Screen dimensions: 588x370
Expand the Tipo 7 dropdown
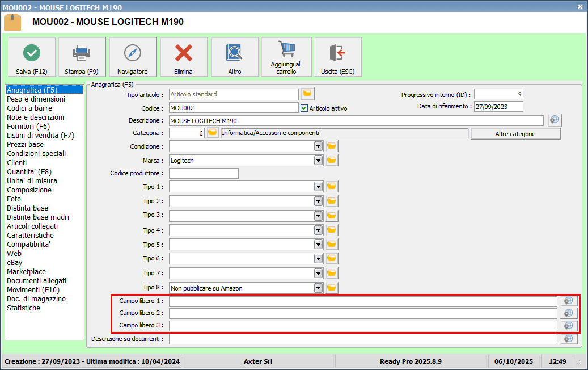tap(318, 273)
